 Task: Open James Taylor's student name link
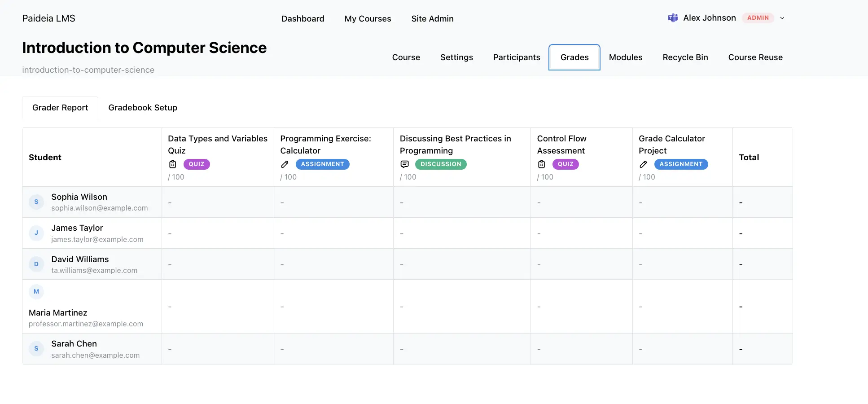tap(77, 228)
